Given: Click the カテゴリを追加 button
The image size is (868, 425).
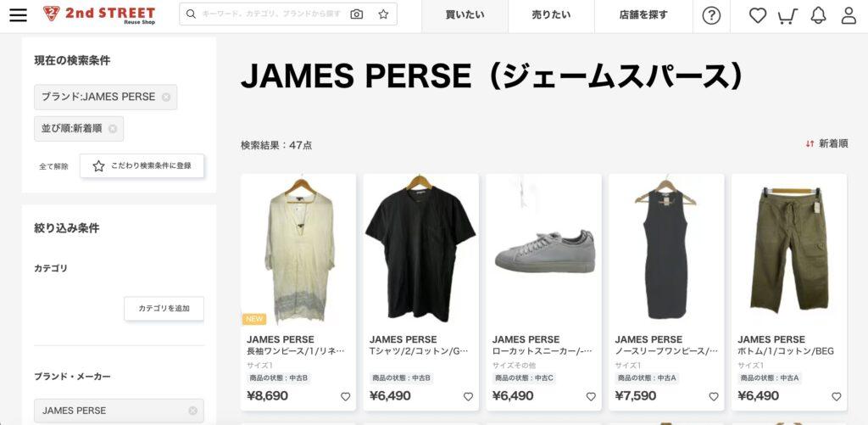Looking at the screenshot, I should (164, 309).
